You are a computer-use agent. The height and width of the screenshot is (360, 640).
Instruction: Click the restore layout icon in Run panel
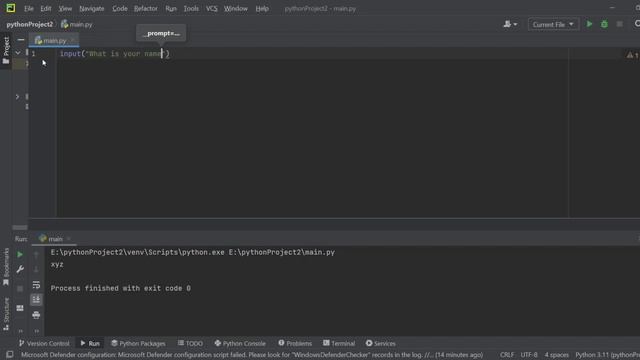[x=20, y=308]
